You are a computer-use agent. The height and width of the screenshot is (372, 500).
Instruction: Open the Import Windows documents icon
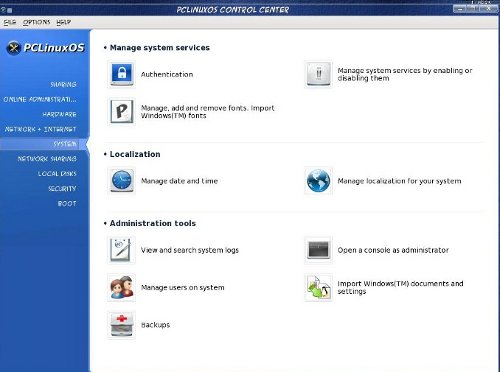coord(318,287)
